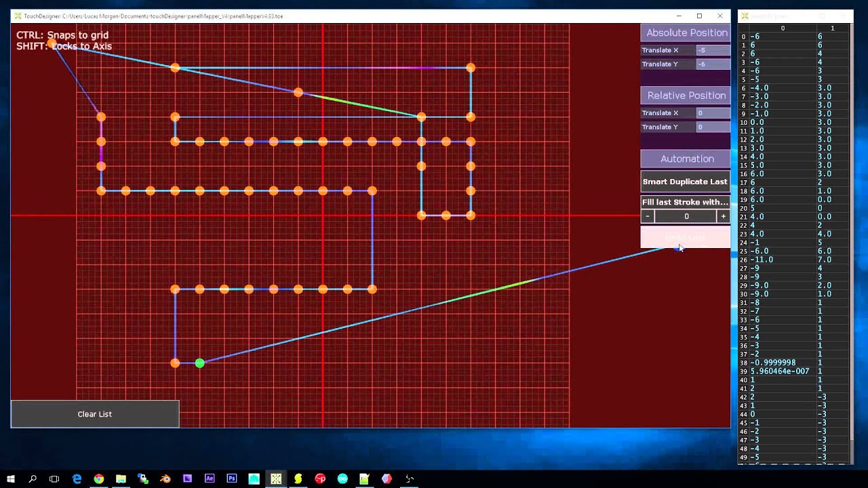
Task: Click the Absolute Position header
Action: (686, 33)
